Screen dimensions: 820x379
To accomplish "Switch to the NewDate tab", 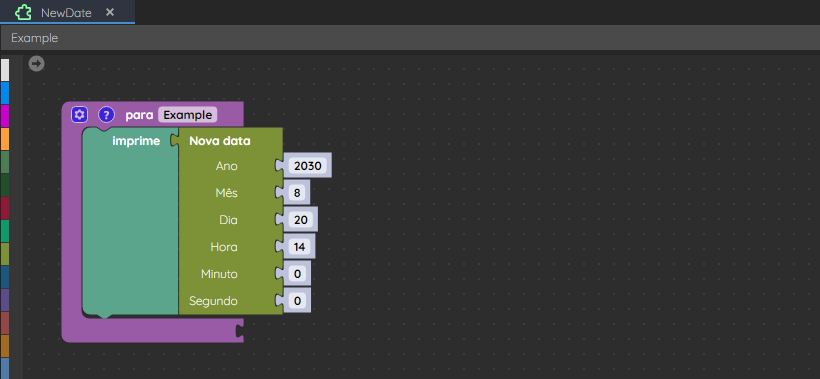I will pos(66,13).
